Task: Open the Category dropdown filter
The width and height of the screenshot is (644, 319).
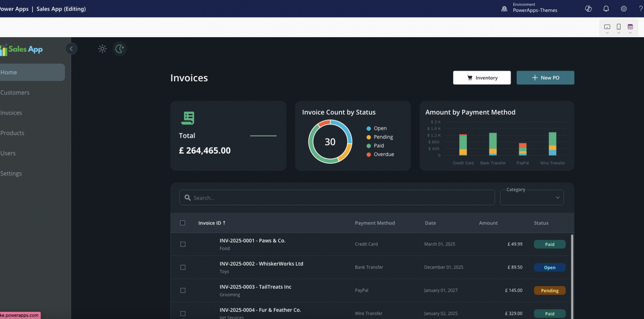Action: point(532,198)
